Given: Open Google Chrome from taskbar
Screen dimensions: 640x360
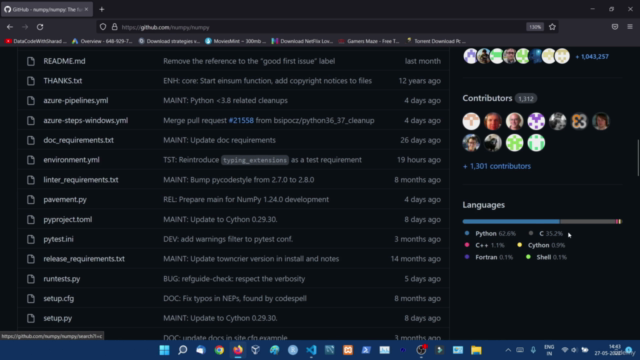Looking at the screenshot, I should 219,350.
